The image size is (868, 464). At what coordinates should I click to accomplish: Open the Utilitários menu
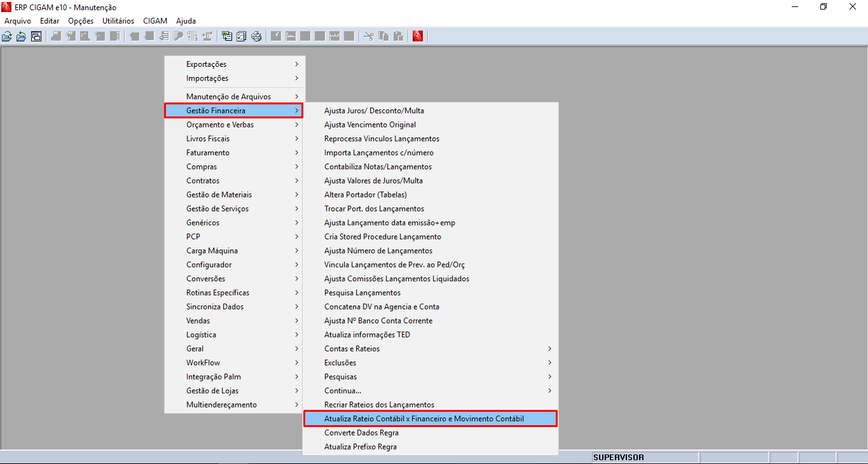pyautogui.click(x=118, y=21)
